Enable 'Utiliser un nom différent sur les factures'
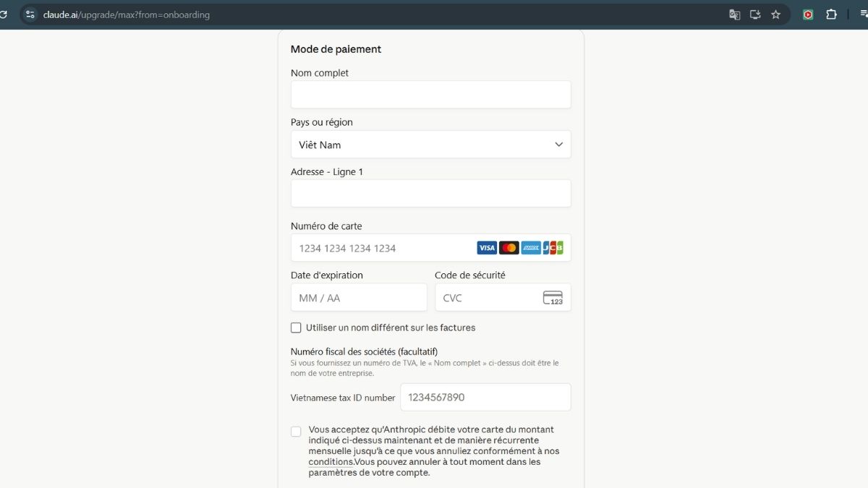 tap(296, 328)
